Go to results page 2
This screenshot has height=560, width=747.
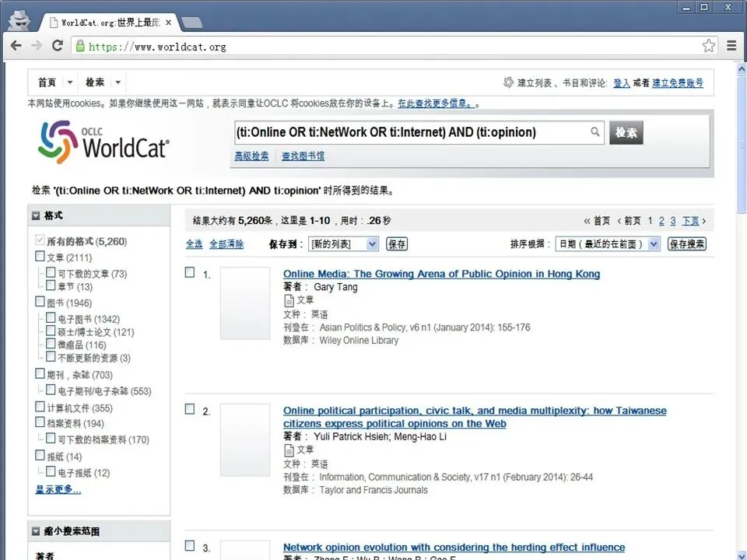coord(661,221)
